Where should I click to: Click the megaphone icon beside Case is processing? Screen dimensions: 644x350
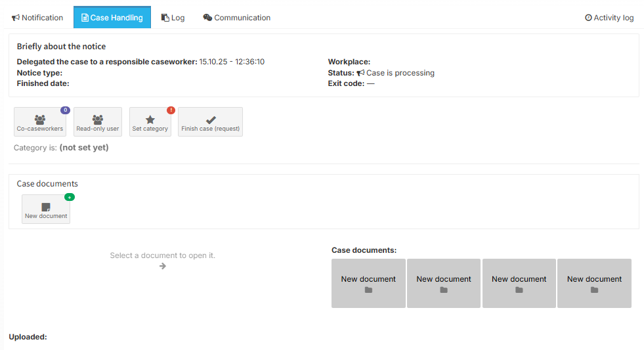360,73
